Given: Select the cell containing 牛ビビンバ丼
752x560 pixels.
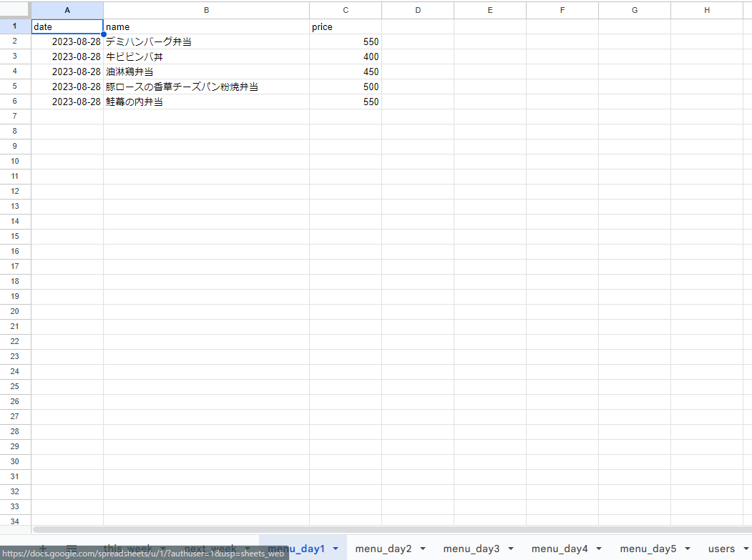Looking at the screenshot, I should (x=206, y=57).
